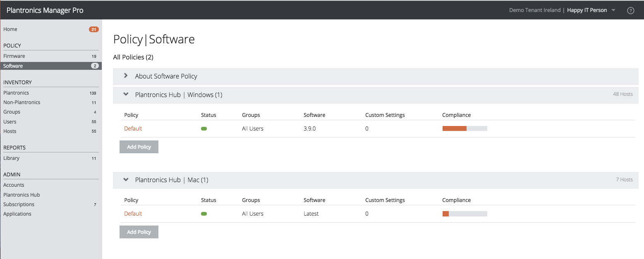This screenshot has height=259, width=644.
Task: Open the Plantronics inventory
Action: coord(16,93)
